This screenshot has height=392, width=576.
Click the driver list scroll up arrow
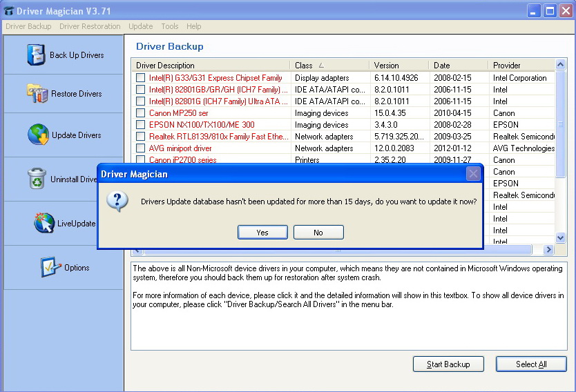(560, 65)
